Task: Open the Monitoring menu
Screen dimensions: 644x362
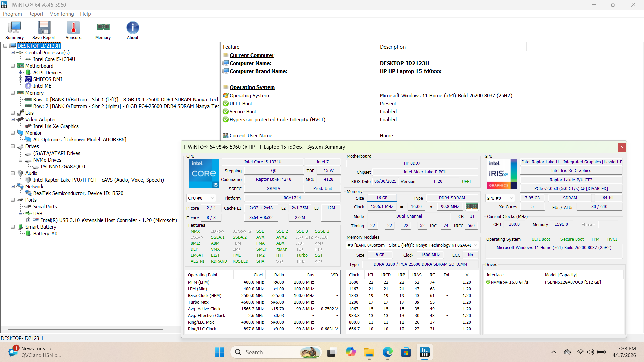Action: [x=61, y=14]
